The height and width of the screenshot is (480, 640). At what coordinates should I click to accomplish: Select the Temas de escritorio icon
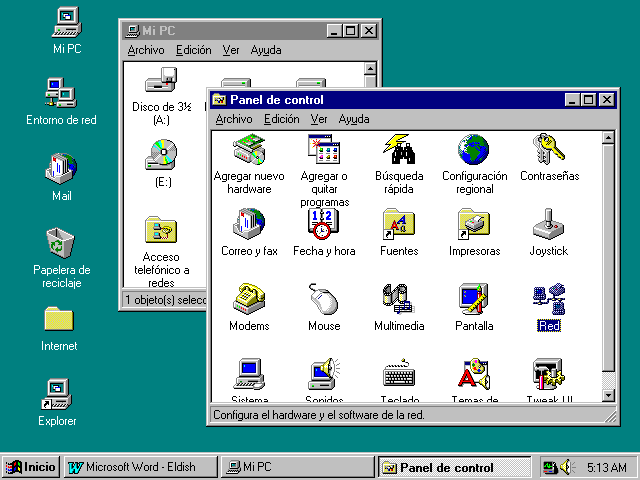[x=474, y=374]
